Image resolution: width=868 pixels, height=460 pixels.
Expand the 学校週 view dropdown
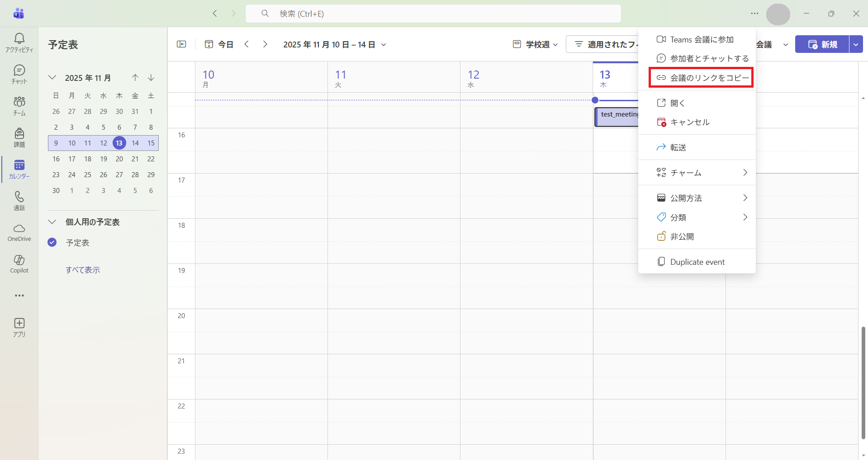pos(536,44)
